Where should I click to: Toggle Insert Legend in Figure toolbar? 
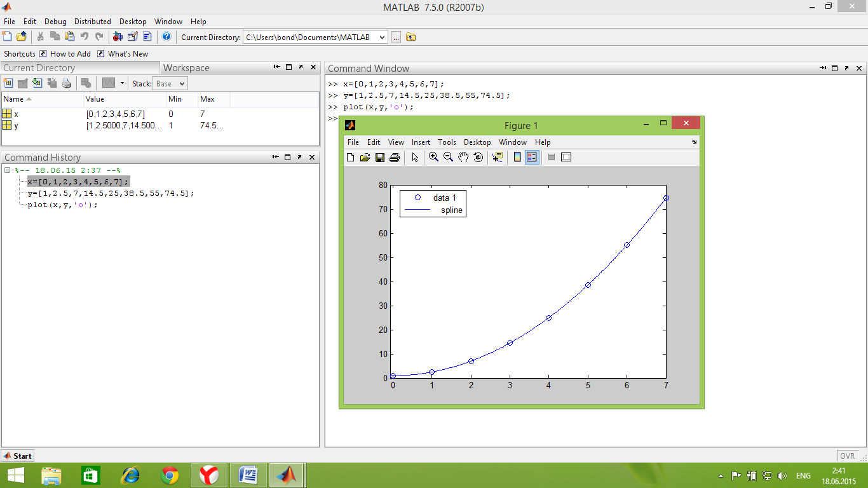(x=532, y=157)
